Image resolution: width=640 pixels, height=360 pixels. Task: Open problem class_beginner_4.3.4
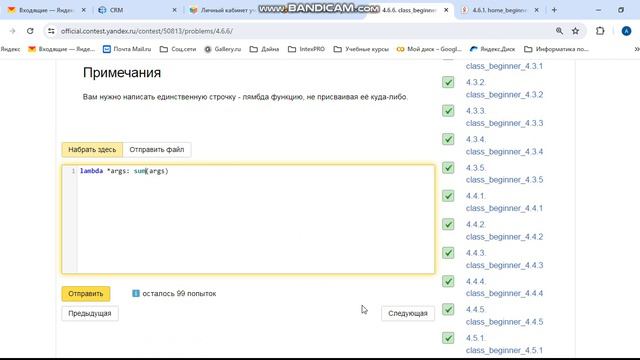[504, 146]
